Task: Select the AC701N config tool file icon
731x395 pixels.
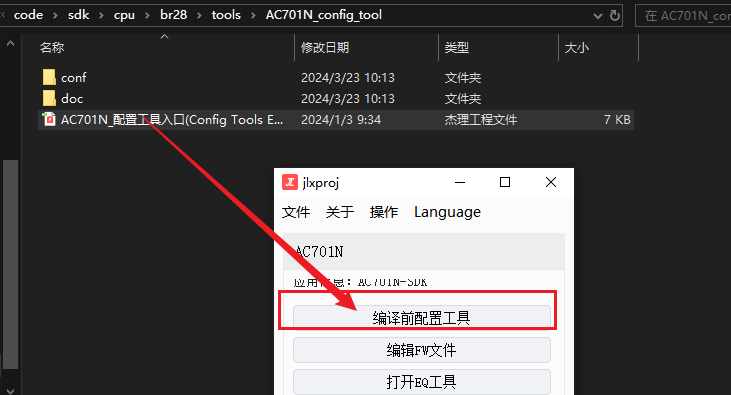Action: click(x=49, y=119)
